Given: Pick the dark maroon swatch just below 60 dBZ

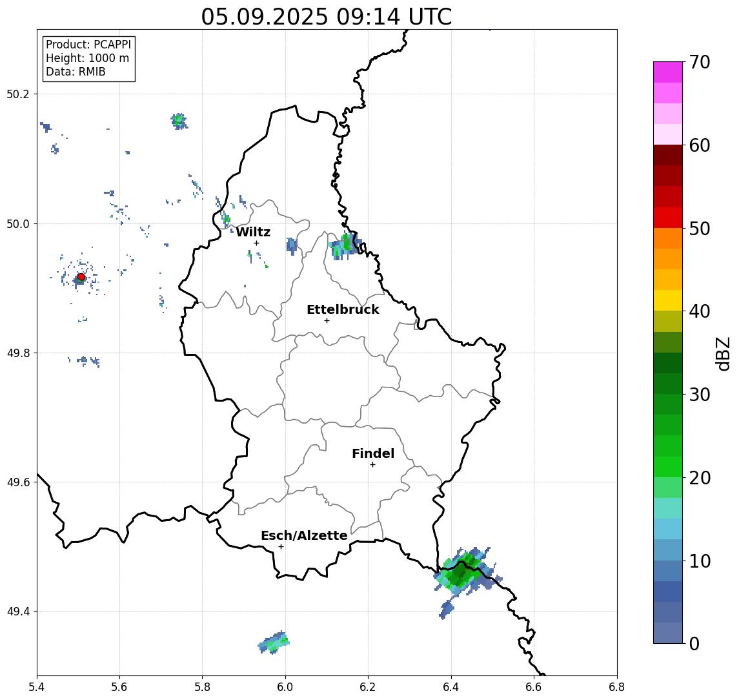Looking at the screenshot, I should tap(668, 155).
